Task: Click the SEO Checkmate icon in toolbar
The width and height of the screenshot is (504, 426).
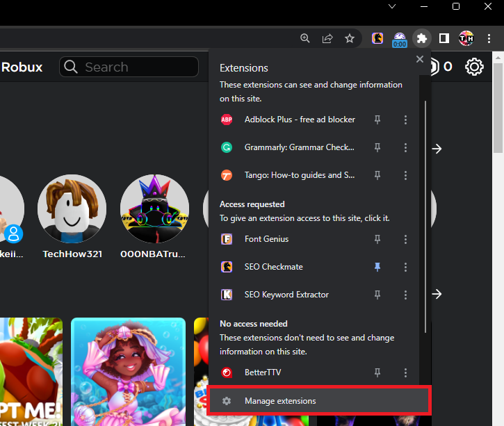Action: 377,38
